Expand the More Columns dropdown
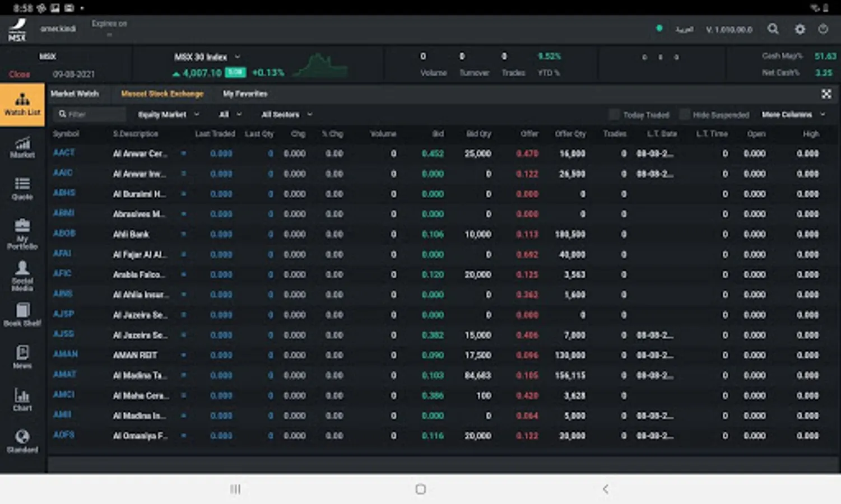 [793, 115]
